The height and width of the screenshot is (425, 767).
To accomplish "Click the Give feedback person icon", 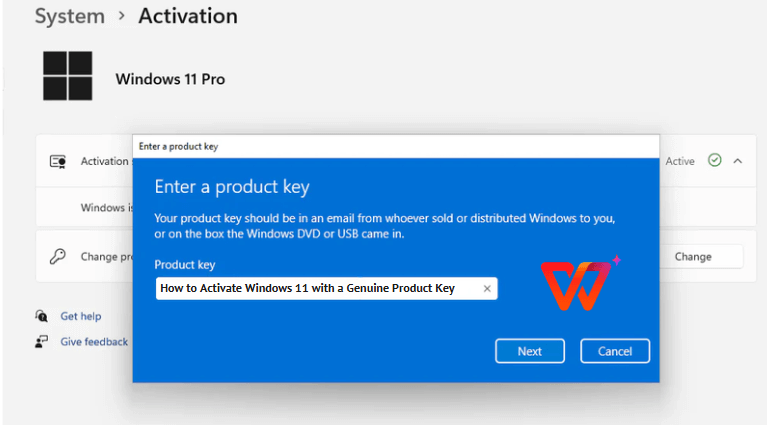I will pos(42,342).
